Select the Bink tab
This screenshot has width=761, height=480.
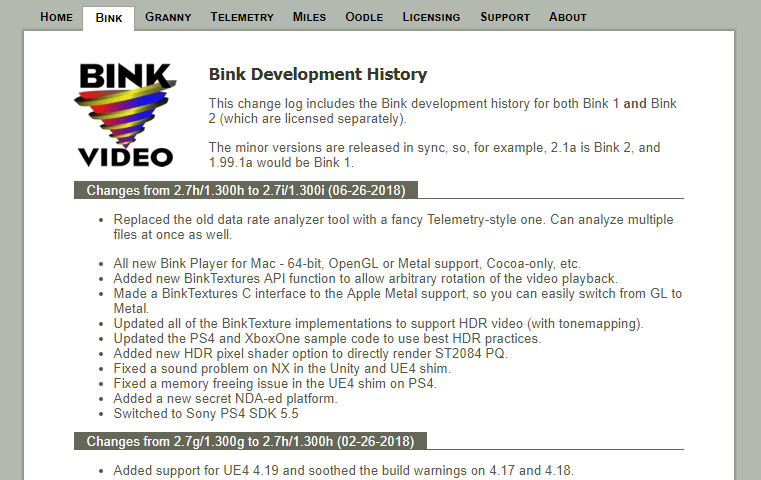(x=109, y=18)
